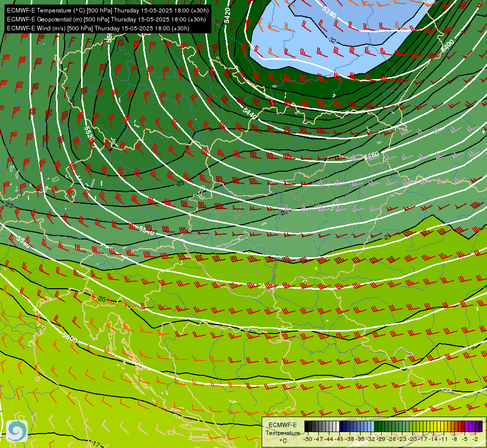The image size is (487, 448).
Task: Click the dark purple rightmost legend swatch
Action: point(481,426)
